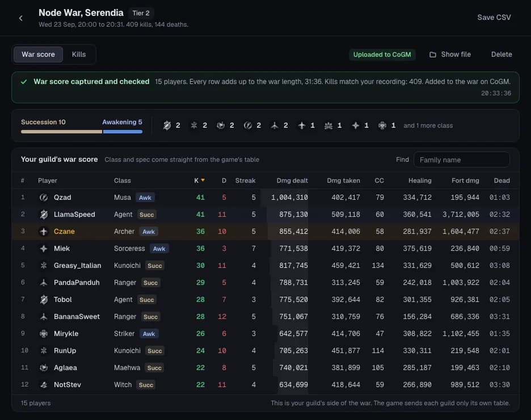This screenshot has height=420, width=531.
Task: Click Mirykle's Healing value 308,822
Action: tap(417, 334)
